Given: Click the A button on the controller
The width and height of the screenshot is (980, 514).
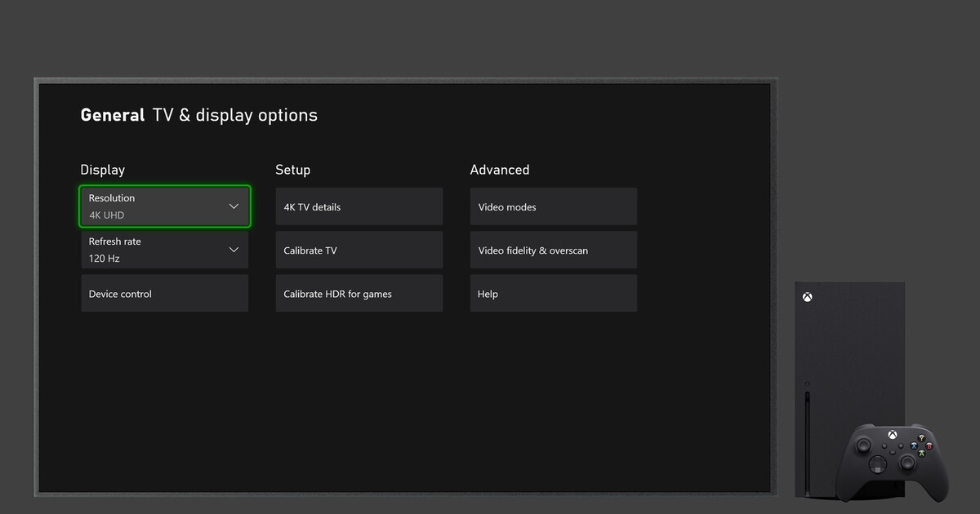Looking at the screenshot, I should pos(922,454).
